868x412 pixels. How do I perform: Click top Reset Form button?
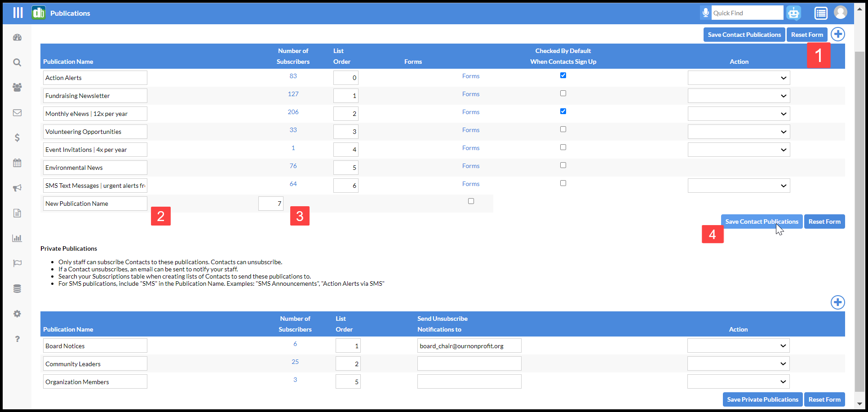[807, 35]
